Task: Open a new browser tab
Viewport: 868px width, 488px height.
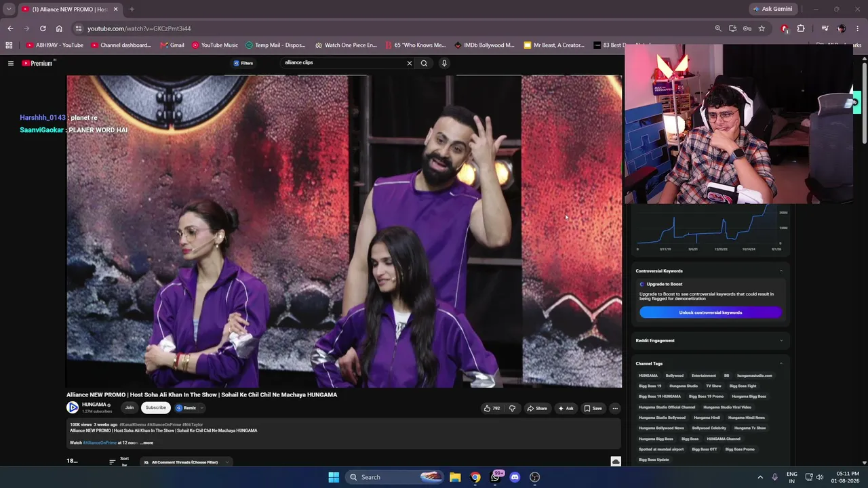Action: [132, 9]
